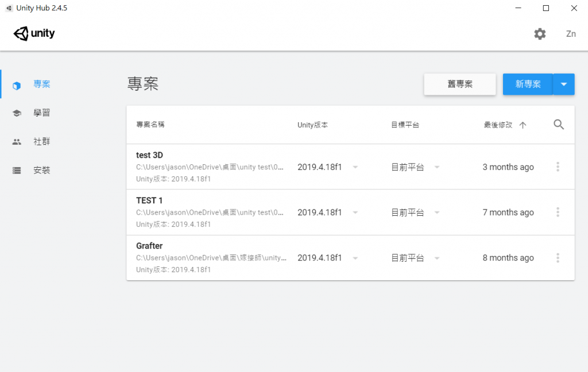Click the 最後修改 column header
Viewport: 588px width, 372px height.
(x=498, y=125)
